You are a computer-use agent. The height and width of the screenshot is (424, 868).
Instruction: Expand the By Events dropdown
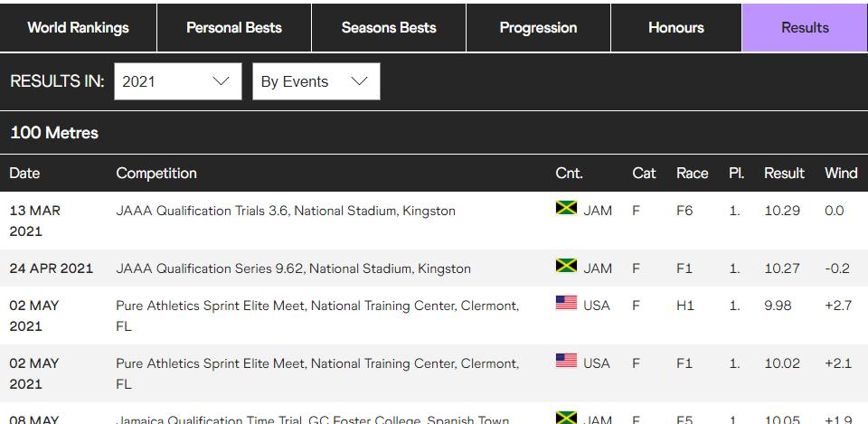316,81
